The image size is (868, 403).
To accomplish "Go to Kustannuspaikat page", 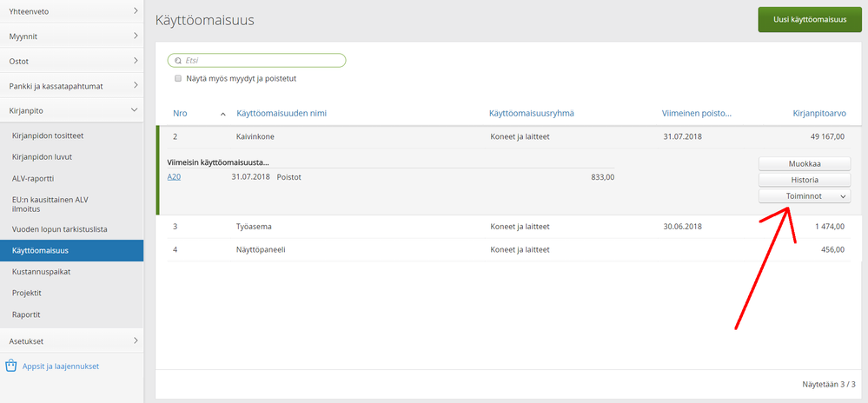I will pos(42,272).
